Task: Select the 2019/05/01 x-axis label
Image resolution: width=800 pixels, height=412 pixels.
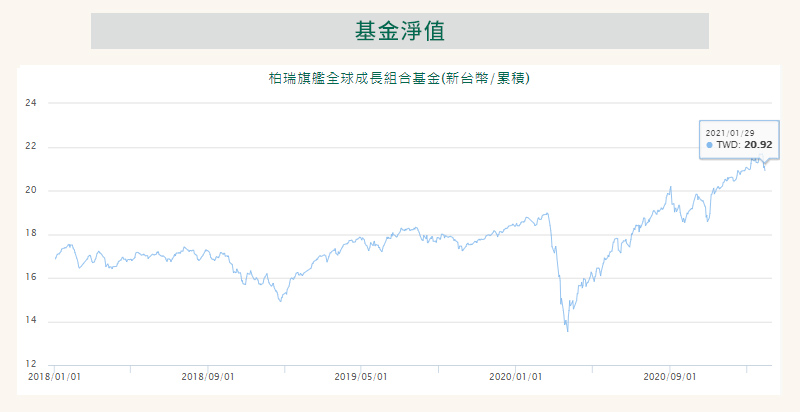Action: tap(362, 377)
